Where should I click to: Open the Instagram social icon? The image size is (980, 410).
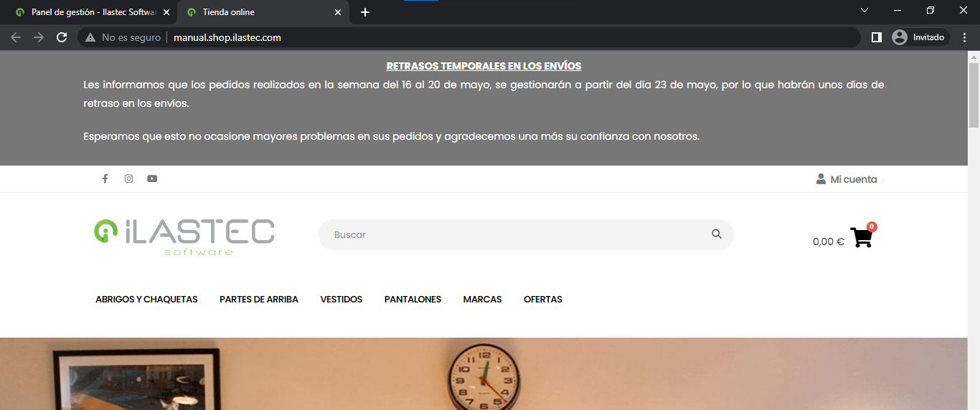[128, 178]
